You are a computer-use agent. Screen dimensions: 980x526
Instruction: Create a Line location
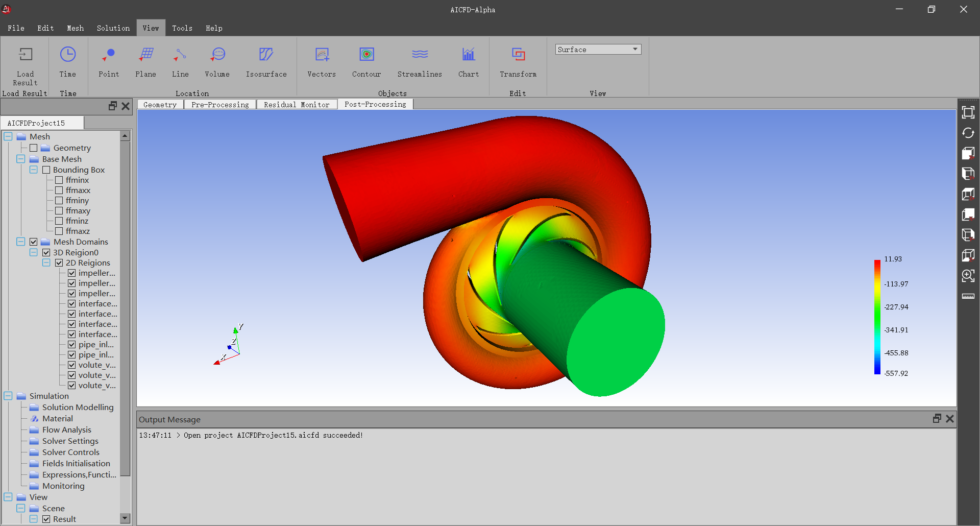click(180, 55)
